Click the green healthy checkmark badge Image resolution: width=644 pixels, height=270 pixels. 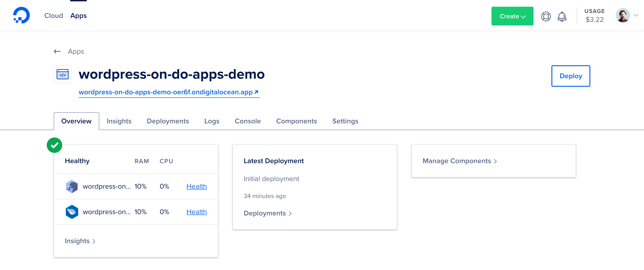pyautogui.click(x=55, y=145)
